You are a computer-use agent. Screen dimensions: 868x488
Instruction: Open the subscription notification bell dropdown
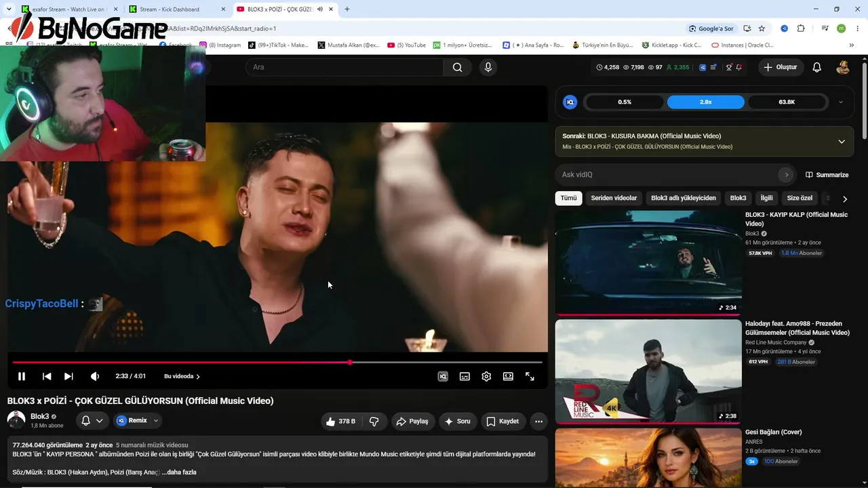click(x=92, y=421)
